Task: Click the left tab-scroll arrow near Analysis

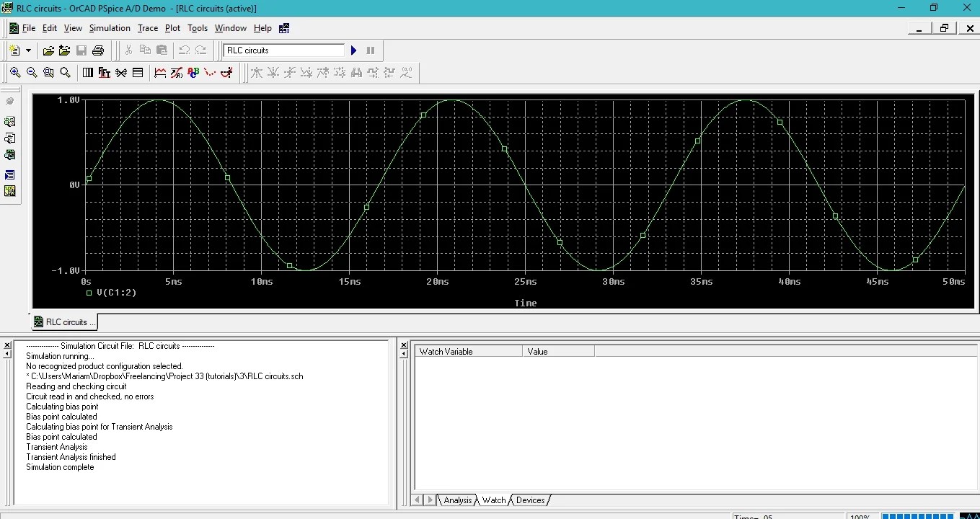Action: (x=416, y=500)
